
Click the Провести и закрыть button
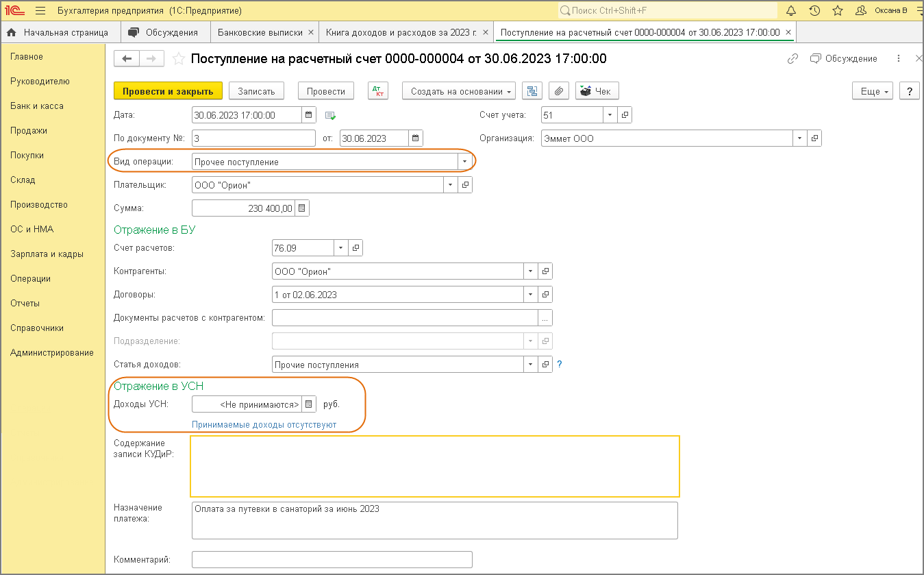click(x=168, y=91)
